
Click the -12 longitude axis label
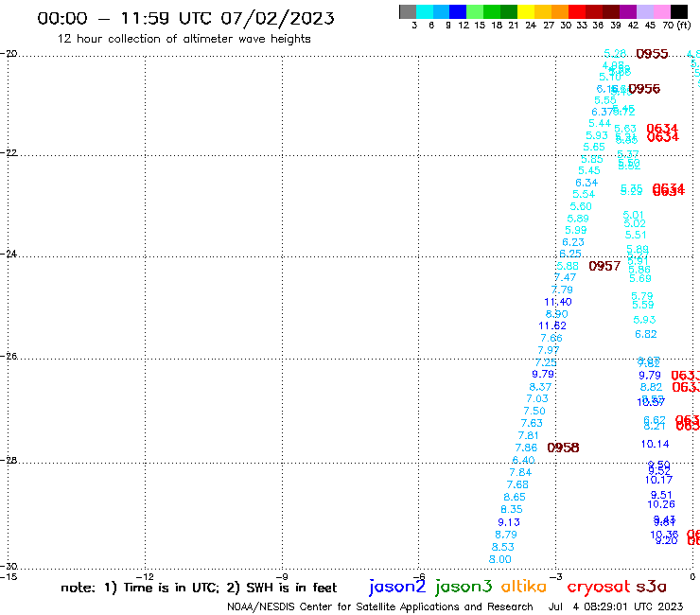tap(145, 577)
